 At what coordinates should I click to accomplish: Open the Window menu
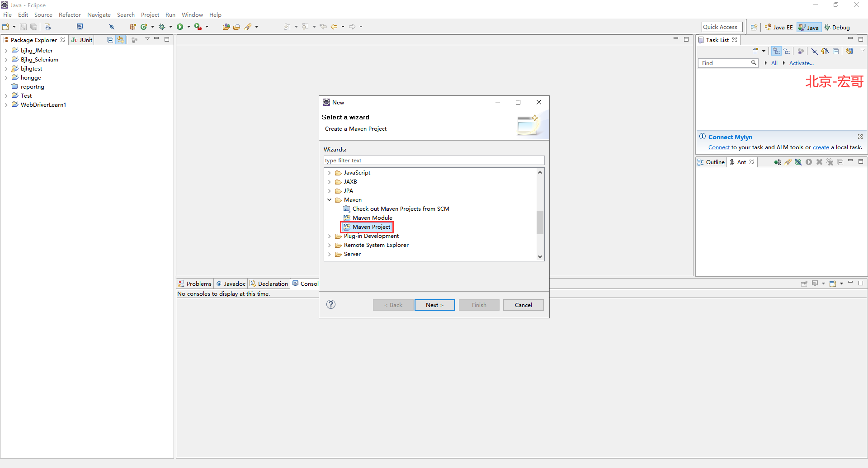click(x=192, y=15)
